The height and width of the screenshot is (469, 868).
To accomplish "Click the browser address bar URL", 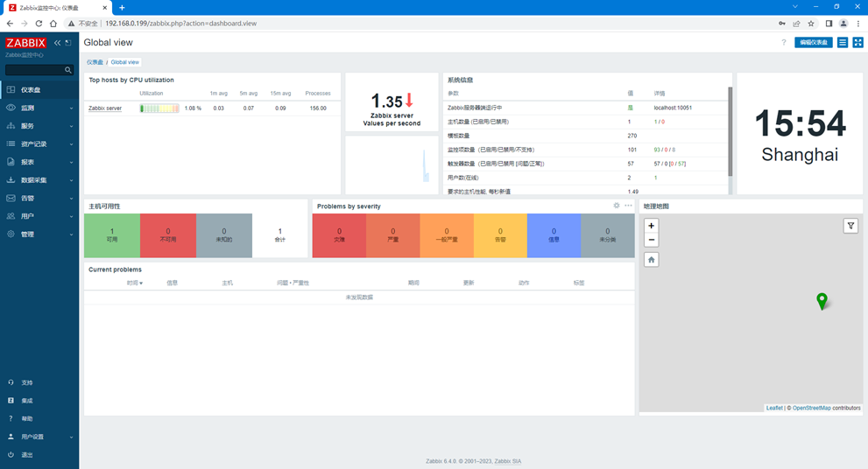I will [181, 24].
